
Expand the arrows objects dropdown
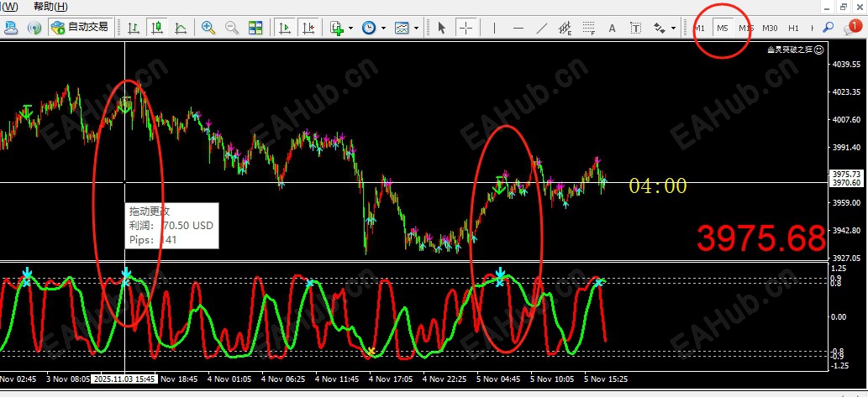(673, 28)
